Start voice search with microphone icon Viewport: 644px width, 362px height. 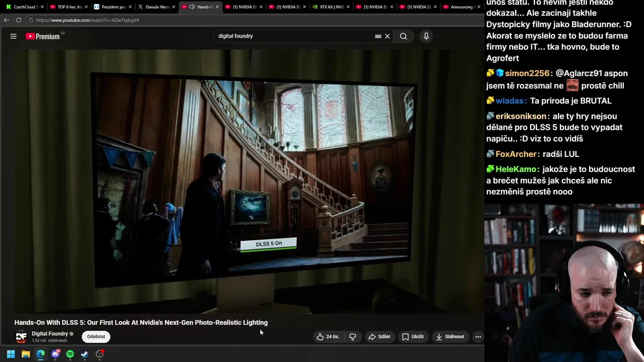pos(426,36)
